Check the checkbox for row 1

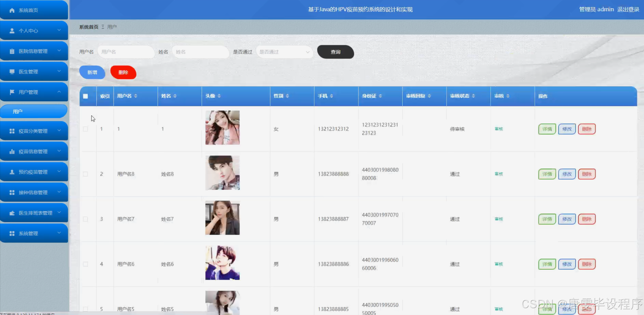click(85, 129)
